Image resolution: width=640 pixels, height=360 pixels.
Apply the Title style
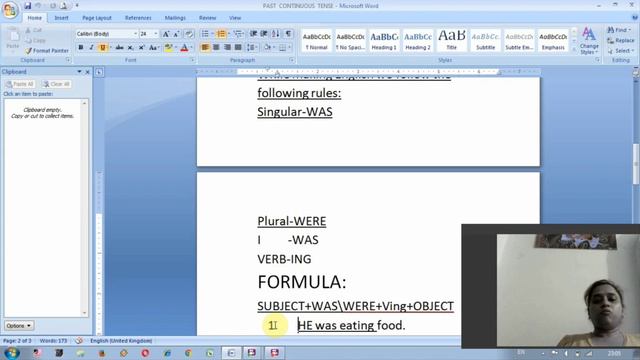pyautogui.click(x=451, y=41)
